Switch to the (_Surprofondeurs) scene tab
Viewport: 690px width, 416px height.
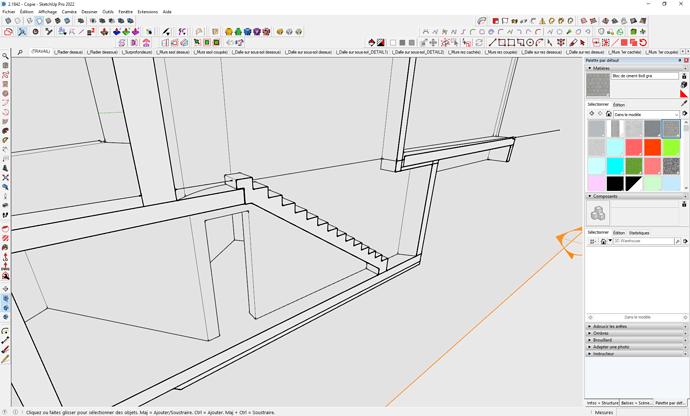click(x=137, y=52)
